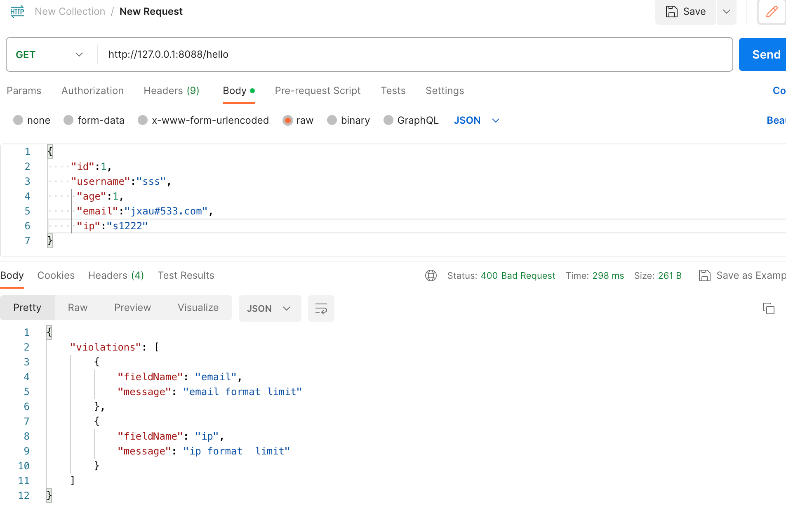This screenshot has height=532, width=786.
Task: Click the pencil edit icon
Action: pos(772,12)
